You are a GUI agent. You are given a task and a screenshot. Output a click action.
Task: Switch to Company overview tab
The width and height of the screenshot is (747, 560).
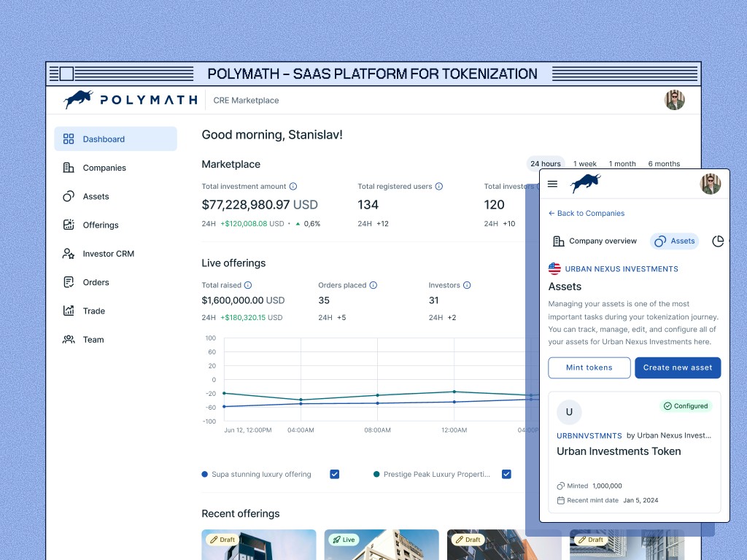(595, 241)
